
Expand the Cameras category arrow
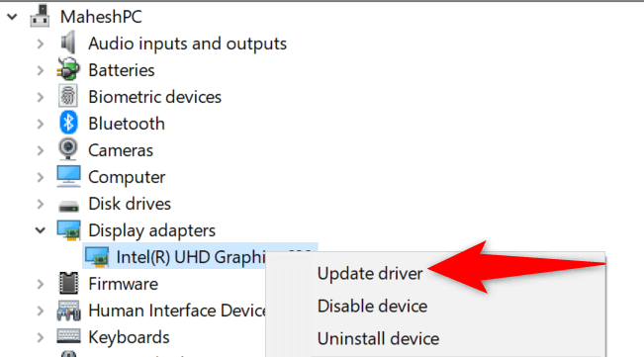pyautogui.click(x=41, y=150)
